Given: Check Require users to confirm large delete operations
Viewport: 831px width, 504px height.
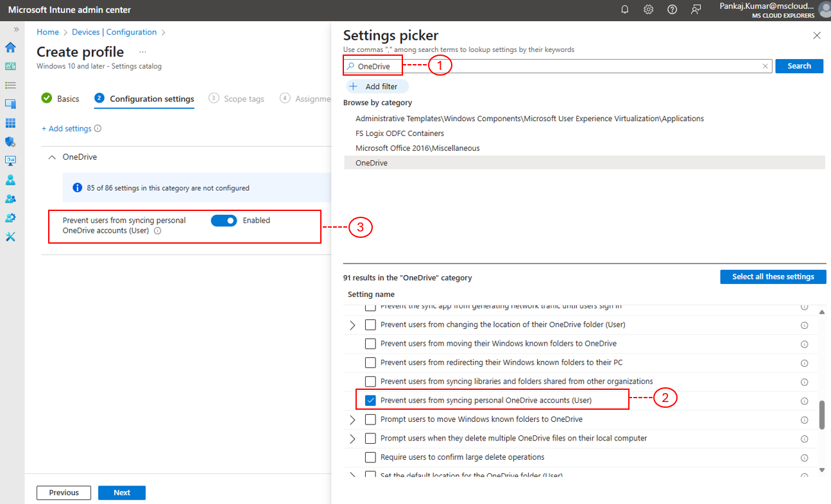Looking at the screenshot, I should click(x=370, y=457).
